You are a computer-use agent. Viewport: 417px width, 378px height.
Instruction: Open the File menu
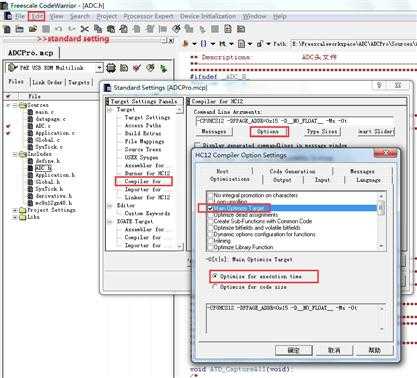[20, 16]
